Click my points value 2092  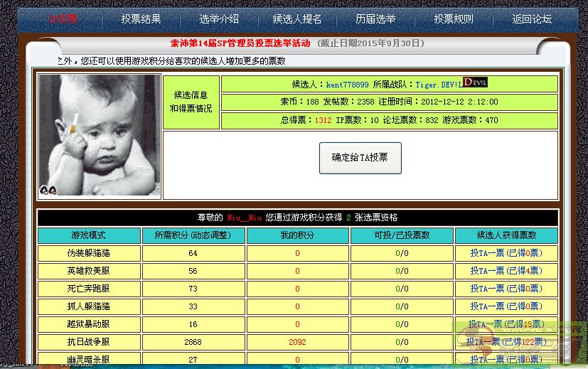[297, 342]
